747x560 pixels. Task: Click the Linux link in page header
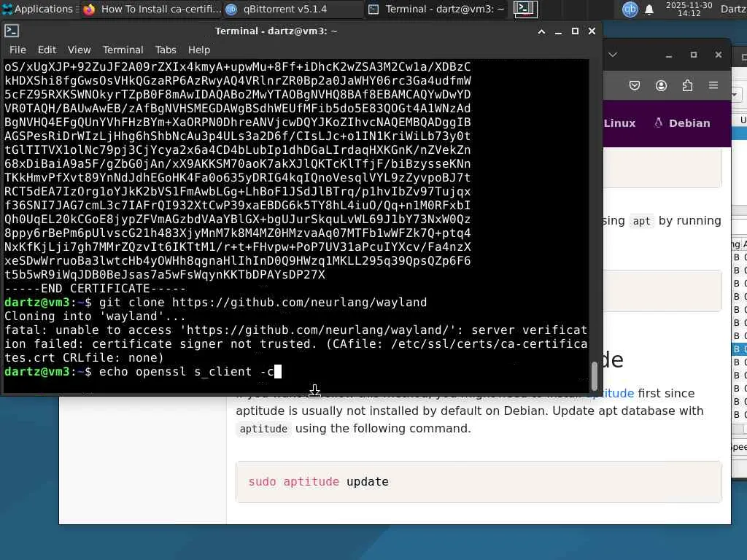tap(619, 123)
